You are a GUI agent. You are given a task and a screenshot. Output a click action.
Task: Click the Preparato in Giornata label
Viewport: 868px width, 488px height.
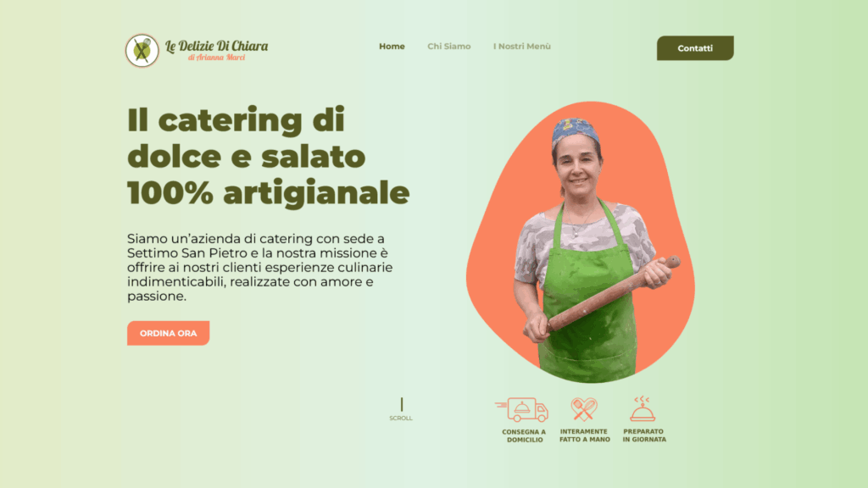tap(644, 435)
